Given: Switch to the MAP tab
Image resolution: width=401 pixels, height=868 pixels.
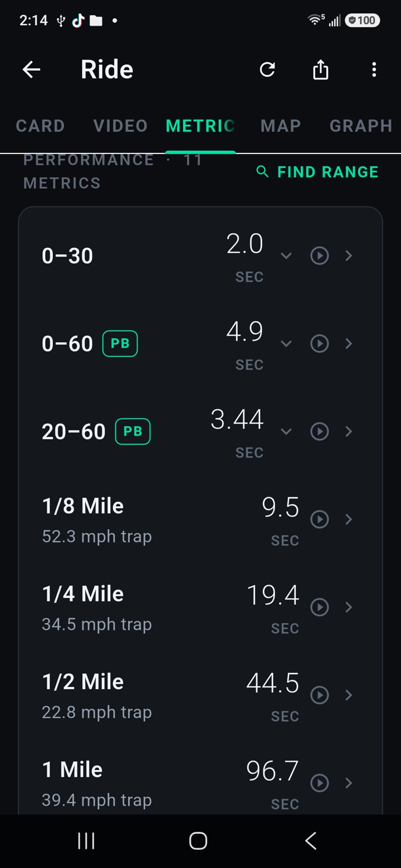Looking at the screenshot, I should (x=281, y=126).
